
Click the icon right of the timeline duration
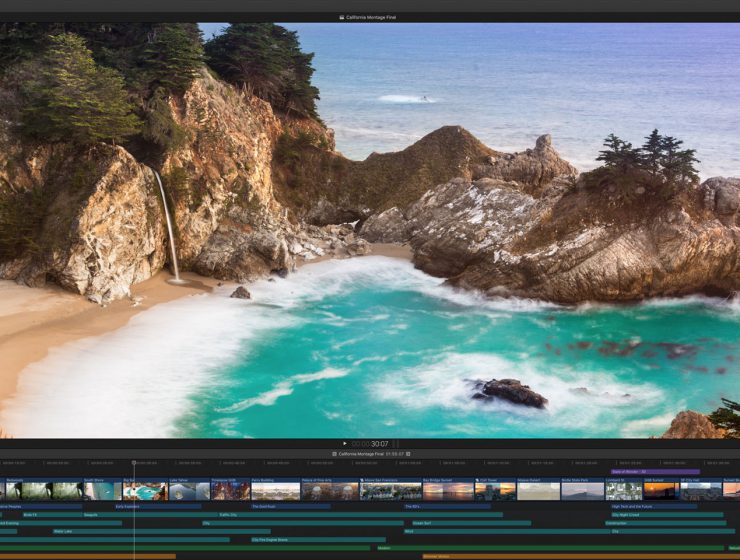point(408,453)
